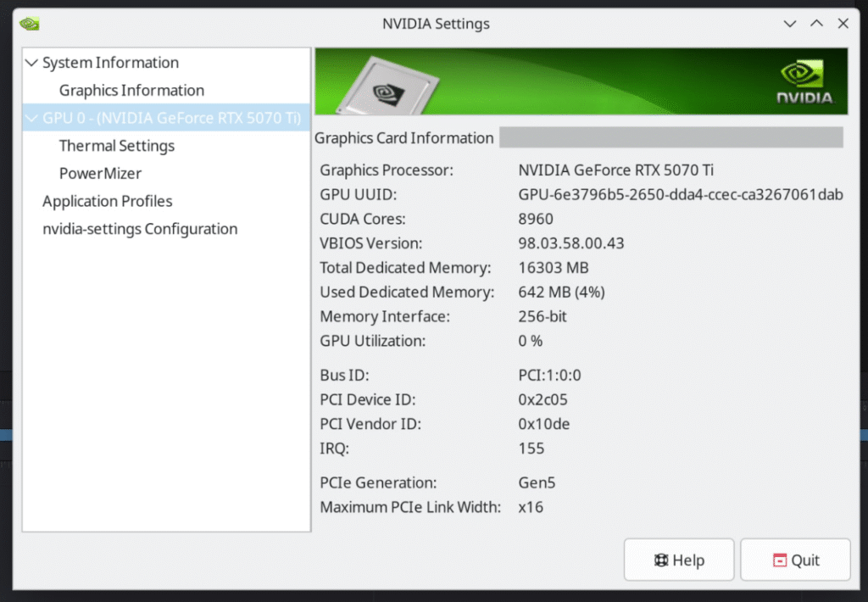Click PCI Device ID value 0x2c05

[x=543, y=399]
